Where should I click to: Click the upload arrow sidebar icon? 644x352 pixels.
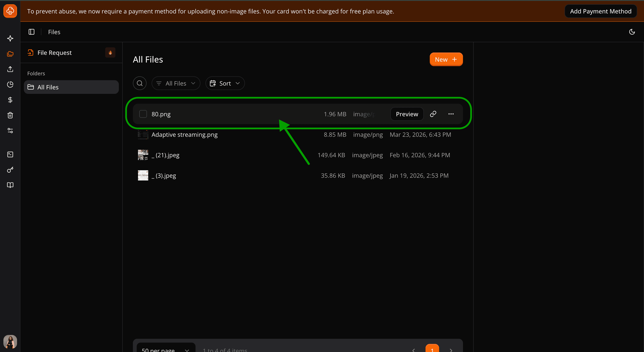point(10,69)
